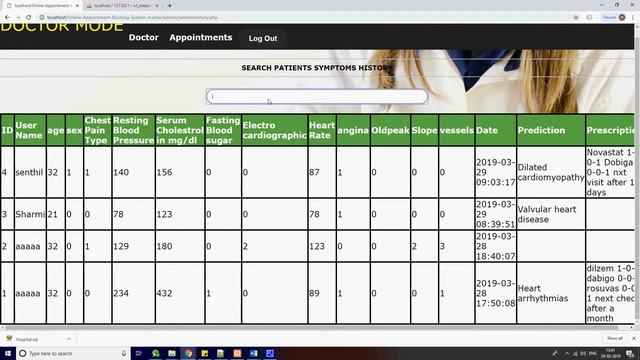This screenshot has height=360, width=640.
Task: Open the blue taskbar app after Word
Action: (270, 353)
